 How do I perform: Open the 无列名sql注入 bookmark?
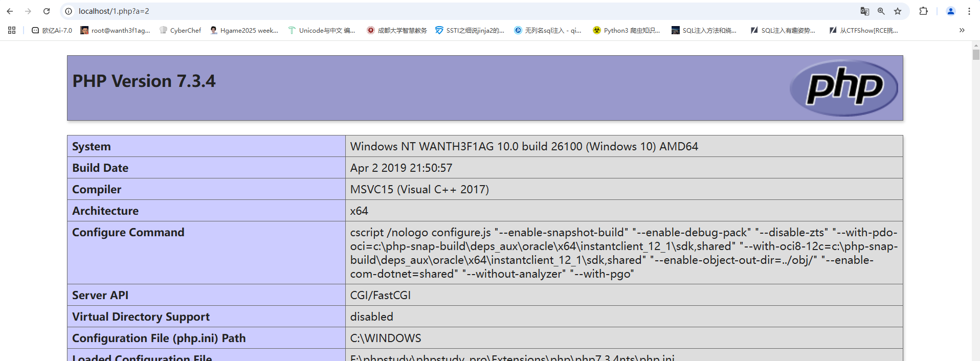[x=548, y=30]
